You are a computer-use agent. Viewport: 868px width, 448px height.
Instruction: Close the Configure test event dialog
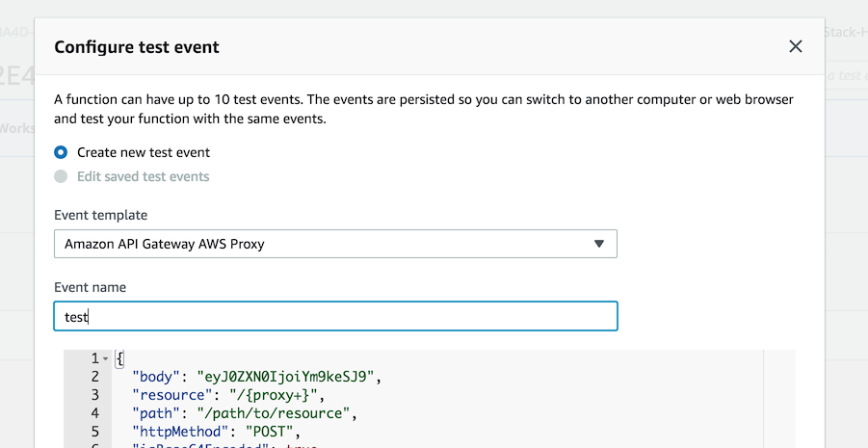(796, 46)
